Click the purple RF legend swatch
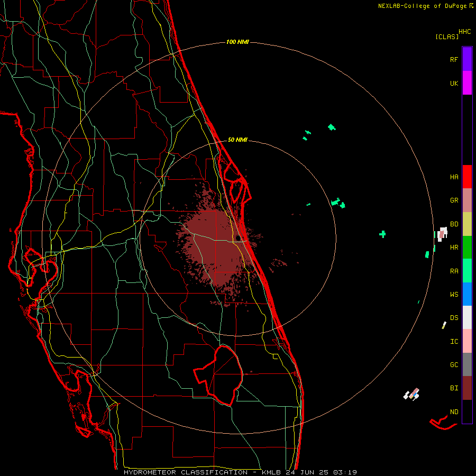This screenshot has width=476, height=476. pyautogui.click(x=467, y=59)
